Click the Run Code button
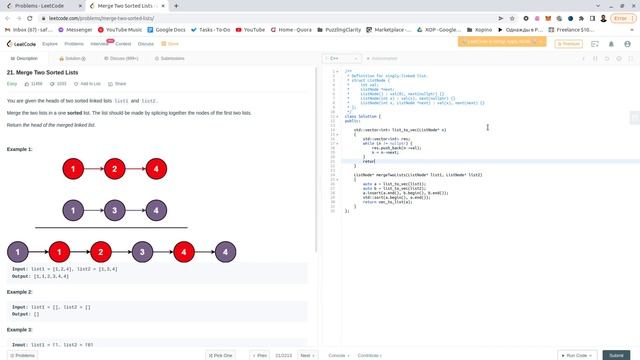This screenshot has height=360, width=640. click(577, 356)
